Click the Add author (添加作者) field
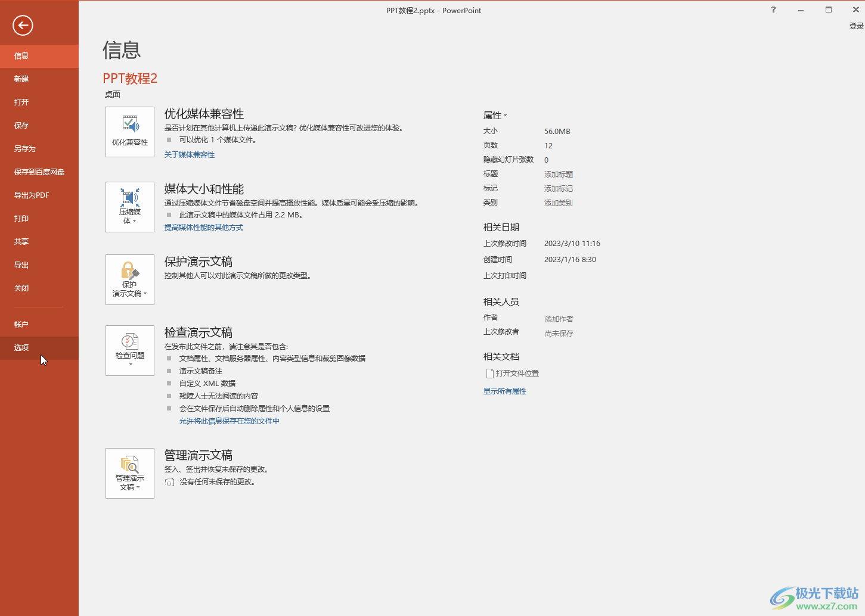 pos(559,319)
